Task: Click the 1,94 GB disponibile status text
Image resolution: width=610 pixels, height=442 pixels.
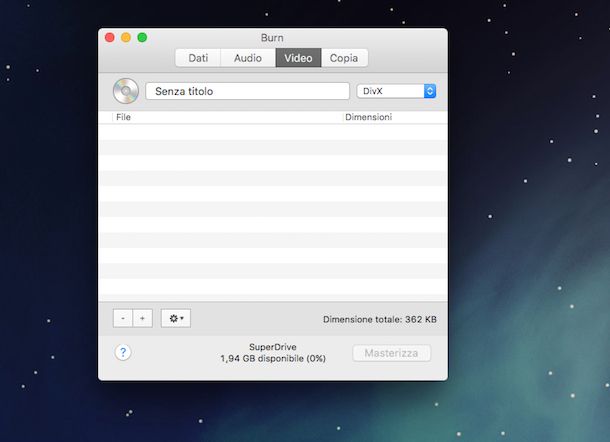Action: coord(273,358)
